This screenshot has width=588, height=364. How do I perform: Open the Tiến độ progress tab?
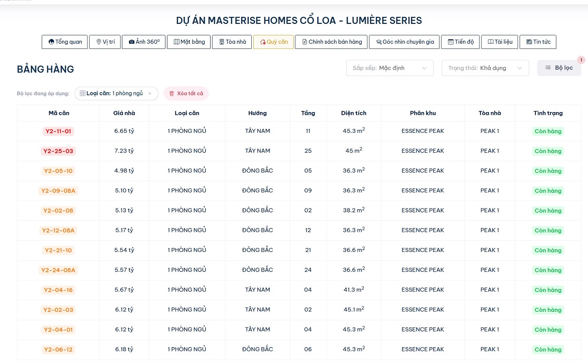[461, 42]
